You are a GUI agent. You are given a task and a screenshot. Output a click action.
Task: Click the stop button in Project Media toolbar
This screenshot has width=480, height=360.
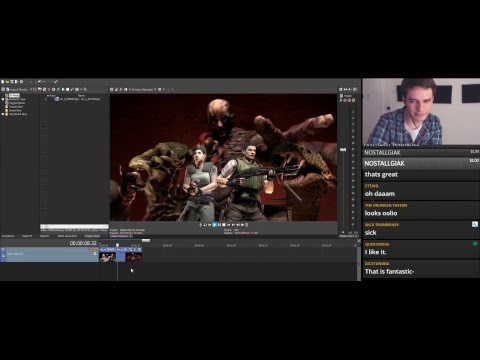67,89
